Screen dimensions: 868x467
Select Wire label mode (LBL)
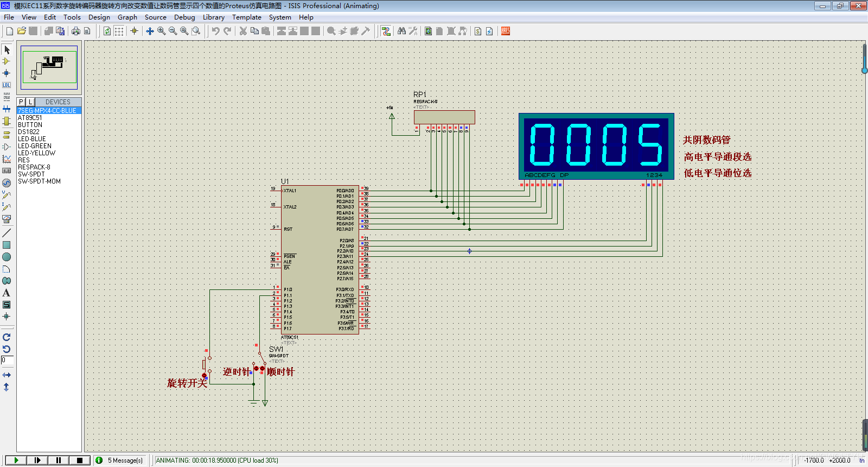tap(7, 85)
